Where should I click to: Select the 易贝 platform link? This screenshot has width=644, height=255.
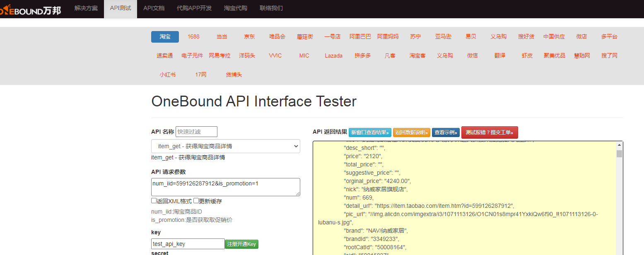[x=471, y=36]
